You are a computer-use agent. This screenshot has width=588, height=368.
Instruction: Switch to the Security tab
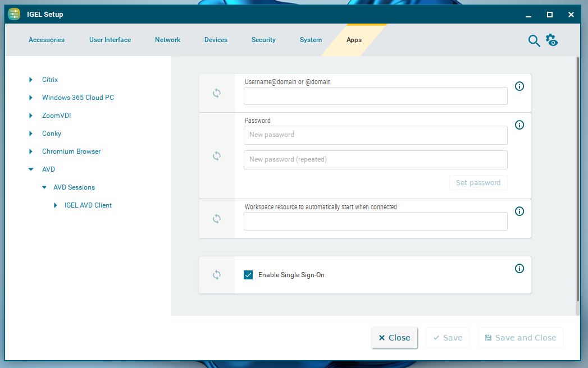263,40
